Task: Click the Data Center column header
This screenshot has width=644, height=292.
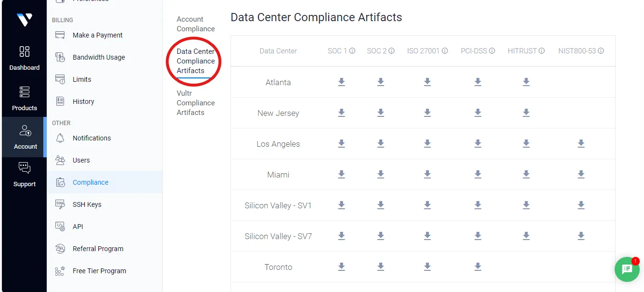Action: click(278, 51)
